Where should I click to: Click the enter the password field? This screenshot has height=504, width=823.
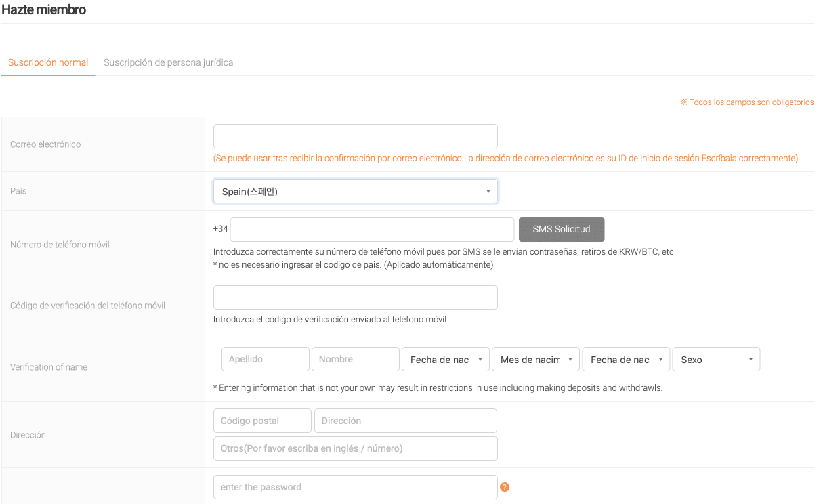click(x=356, y=487)
